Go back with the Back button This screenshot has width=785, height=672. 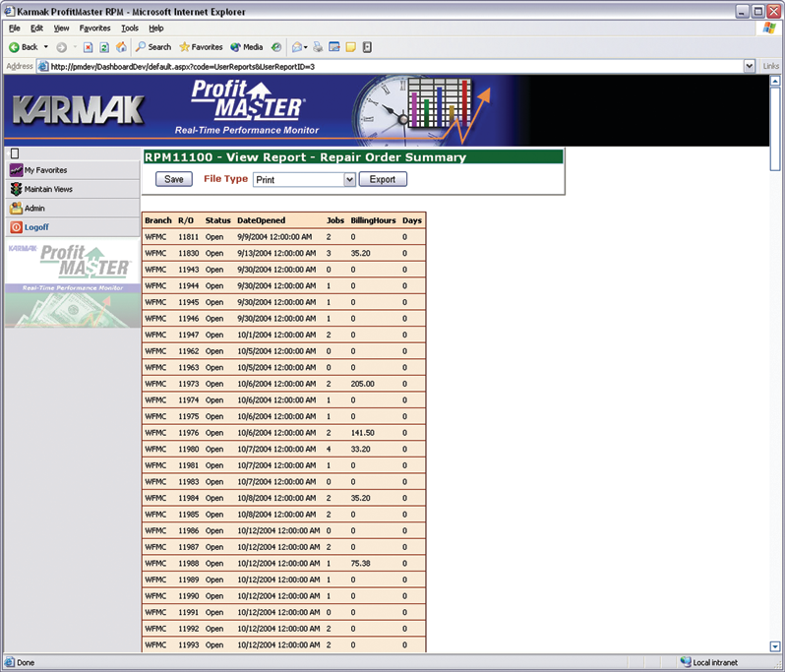click(x=23, y=47)
